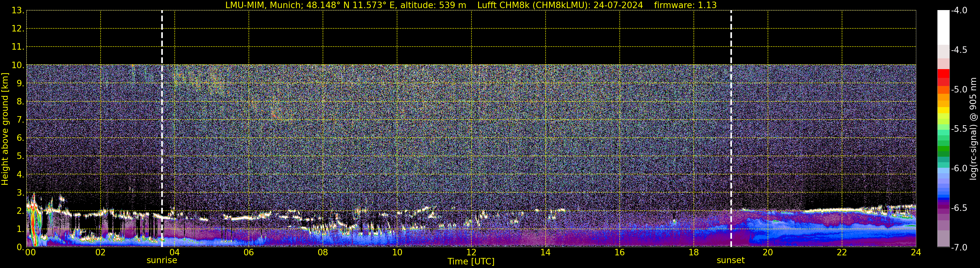Viewport: 980px width, 268px height.
Task: Click the "24" time axis tick label
Action: [916, 252]
